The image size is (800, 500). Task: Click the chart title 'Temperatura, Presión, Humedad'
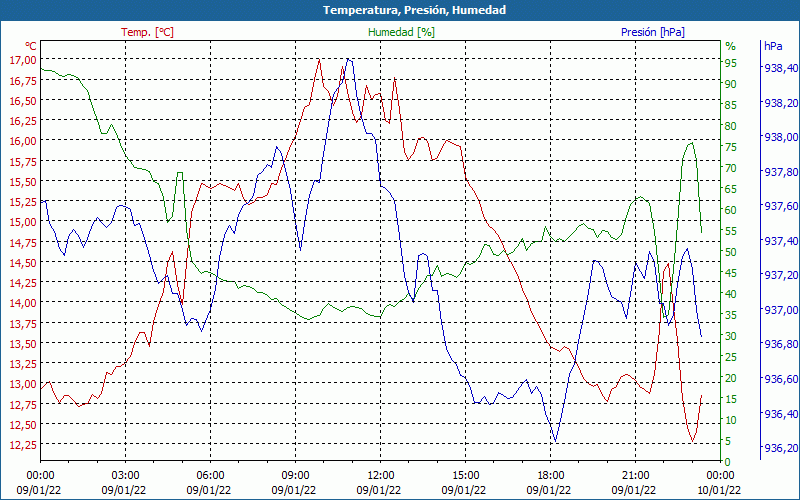(x=414, y=10)
